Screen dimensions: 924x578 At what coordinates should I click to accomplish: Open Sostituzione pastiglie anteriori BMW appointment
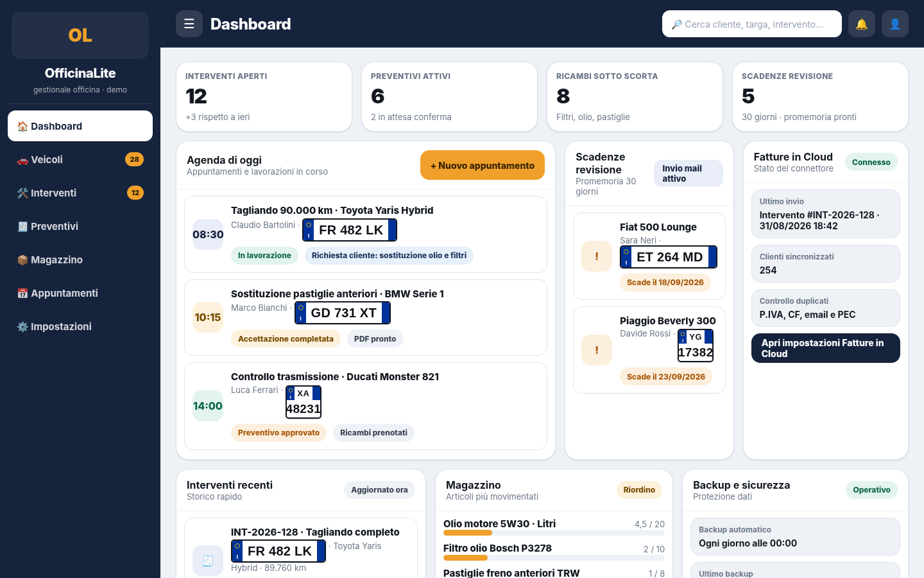pyautogui.click(x=366, y=317)
